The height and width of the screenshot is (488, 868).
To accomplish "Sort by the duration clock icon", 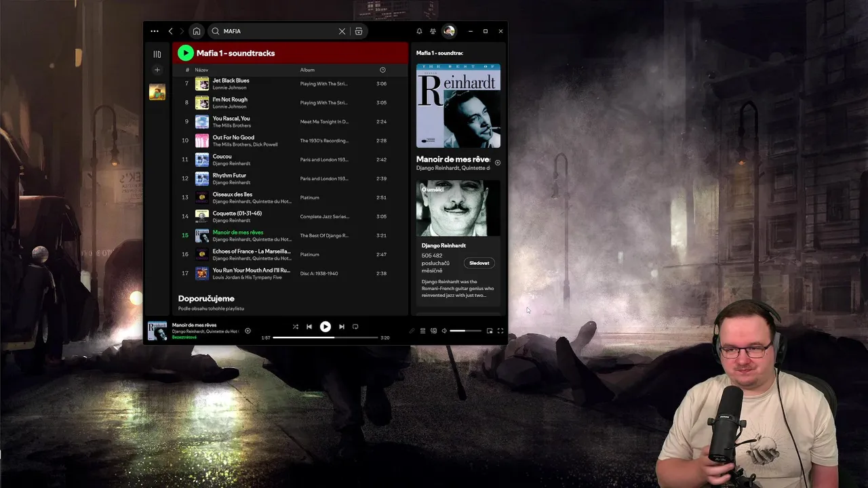I will point(382,70).
